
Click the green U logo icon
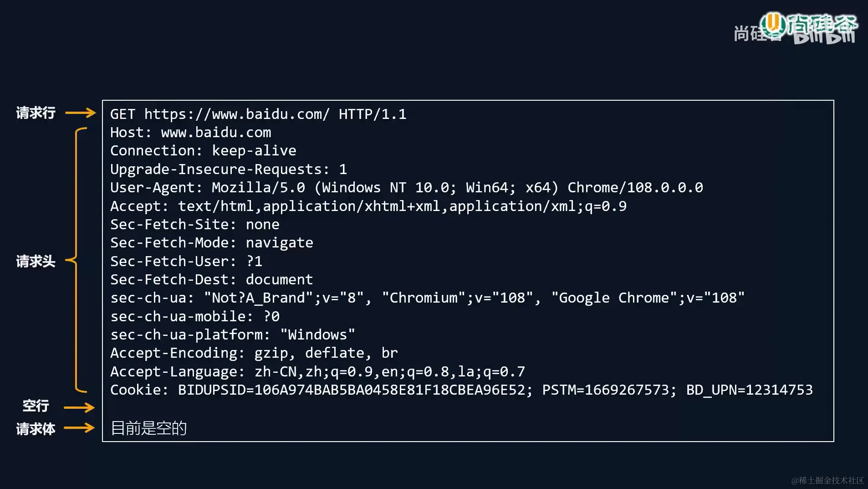[773, 24]
